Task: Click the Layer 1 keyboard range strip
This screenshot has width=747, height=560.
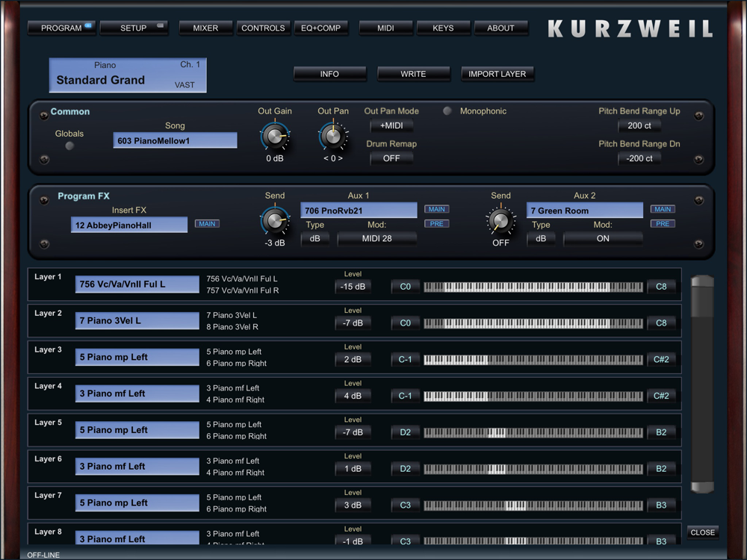Action: (x=533, y=287)
